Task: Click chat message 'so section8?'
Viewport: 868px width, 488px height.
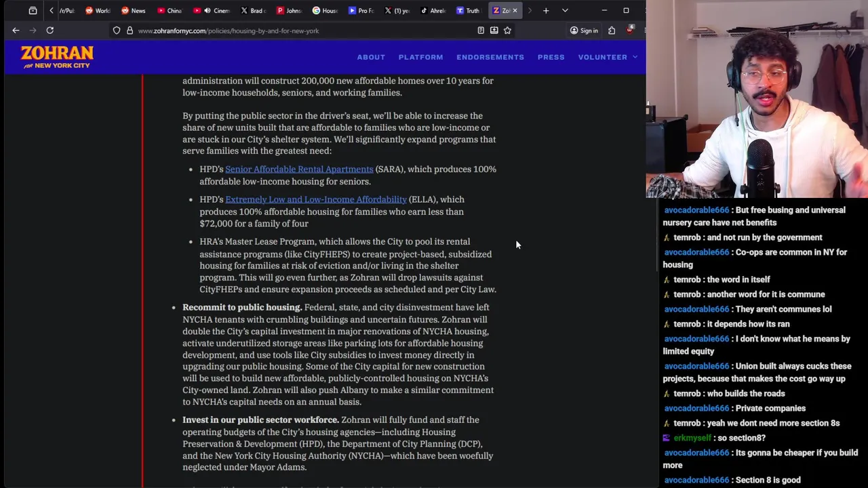Action: click(x=743, y=438)
